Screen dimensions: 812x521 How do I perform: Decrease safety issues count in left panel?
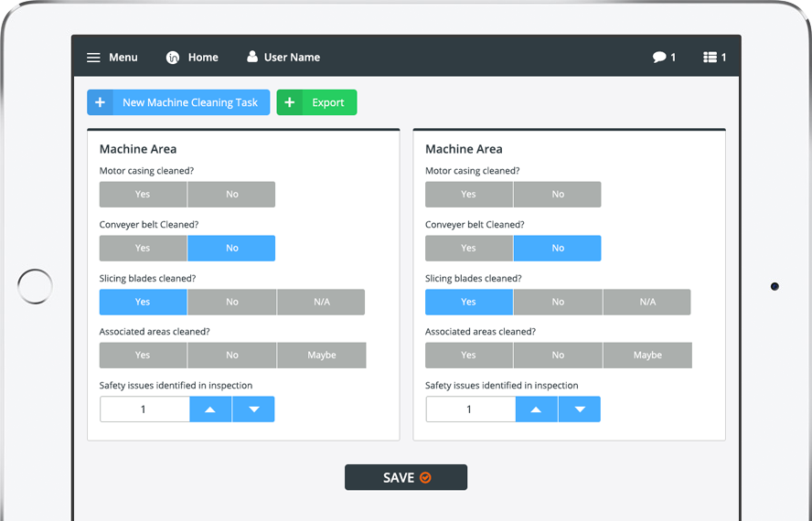(253, 409)
